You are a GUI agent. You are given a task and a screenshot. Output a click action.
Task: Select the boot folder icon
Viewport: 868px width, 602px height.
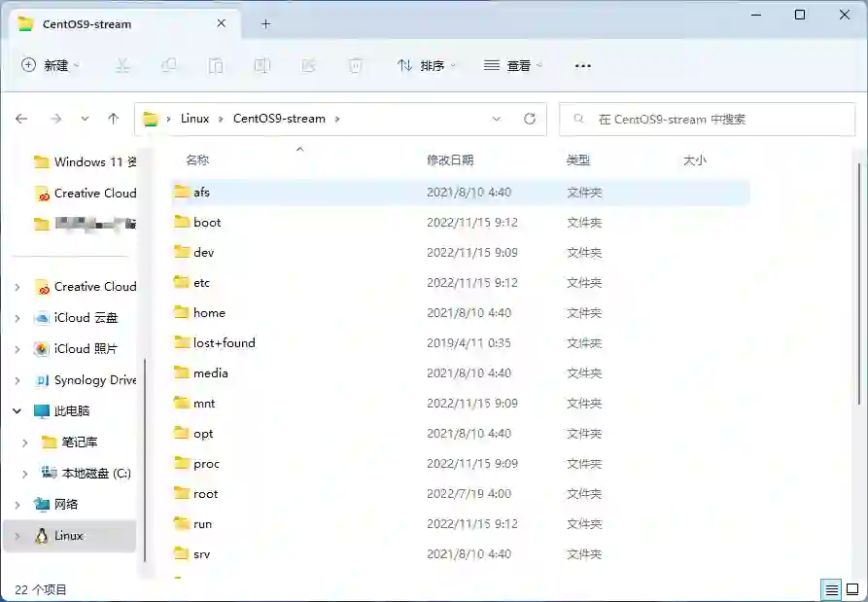click(x=182, y=222)
